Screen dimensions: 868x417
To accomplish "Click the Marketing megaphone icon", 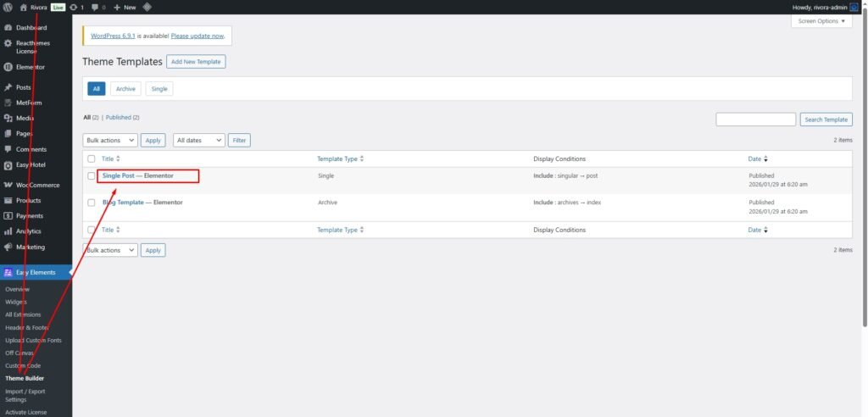I will point(8,247).
